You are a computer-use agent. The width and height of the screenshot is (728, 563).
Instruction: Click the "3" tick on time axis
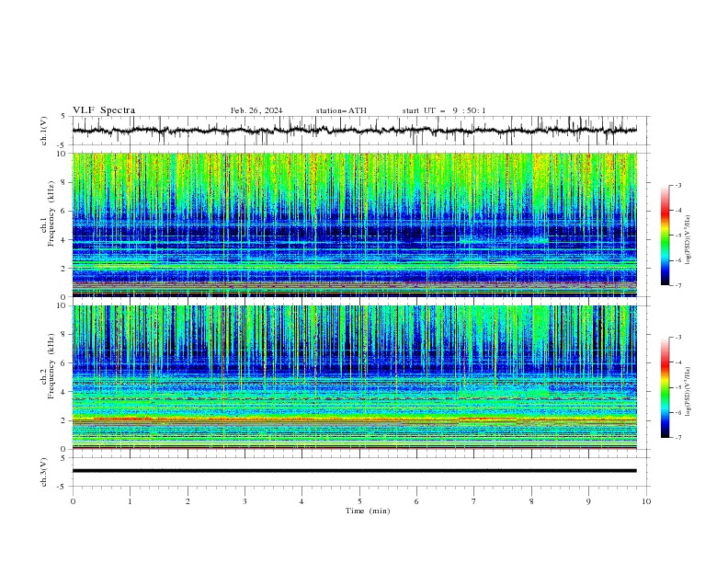245,501
